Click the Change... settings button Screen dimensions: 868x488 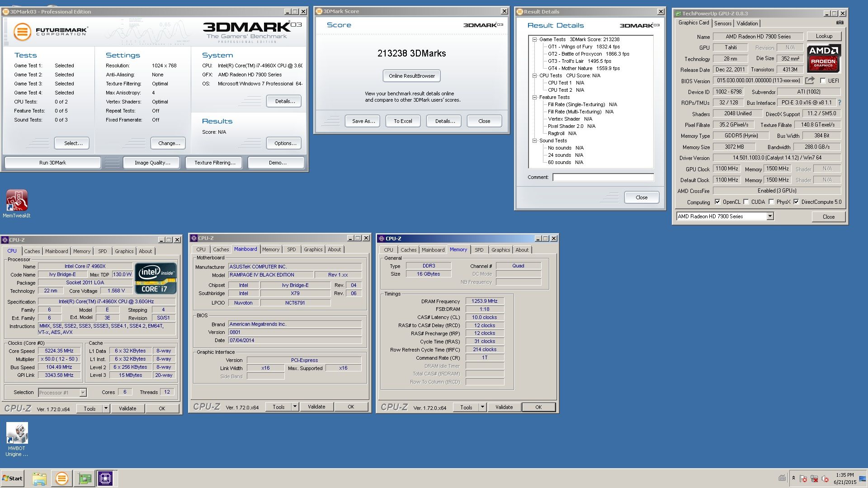(169, 143)
